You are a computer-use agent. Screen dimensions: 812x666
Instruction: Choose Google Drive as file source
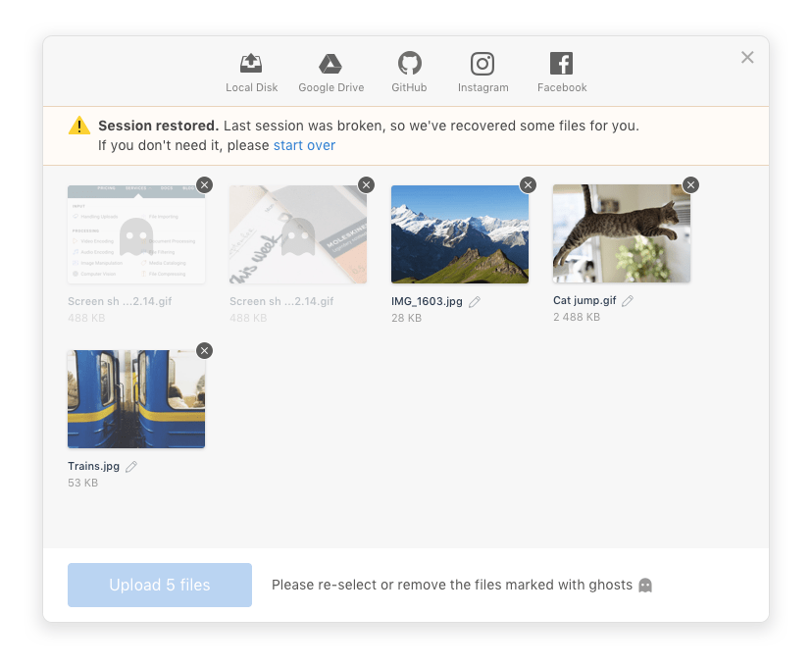point(330,73)
